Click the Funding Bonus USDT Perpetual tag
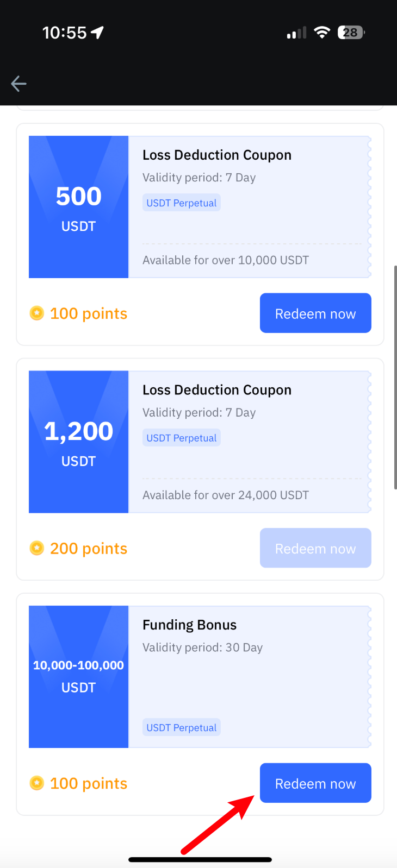Screen dimensions: 397x868 coord(182,728)
